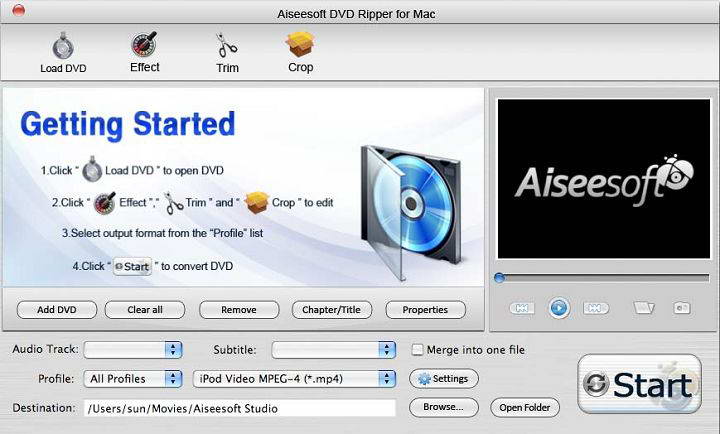Open the Audio Track dropdown
The image size is (720, 434).
click(x=133, y=349)
